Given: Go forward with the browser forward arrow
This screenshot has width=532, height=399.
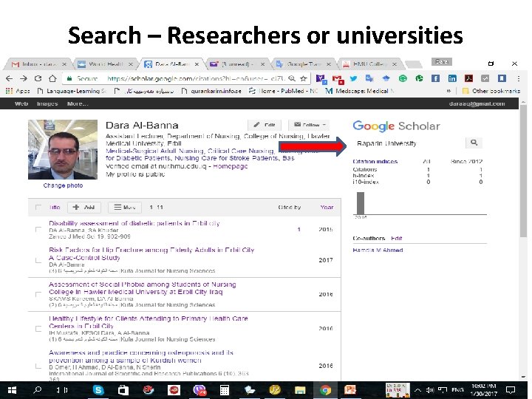Looking at the screenshot, I should point(24,79).
